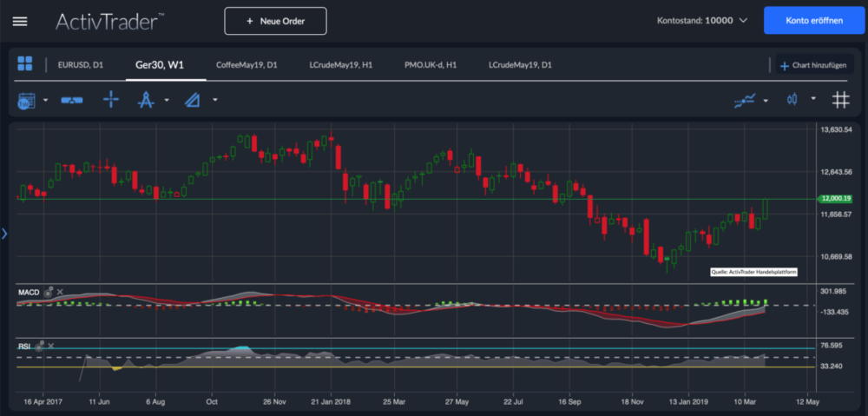
Task: Click the 12 May date label
Action: (806, 400)
